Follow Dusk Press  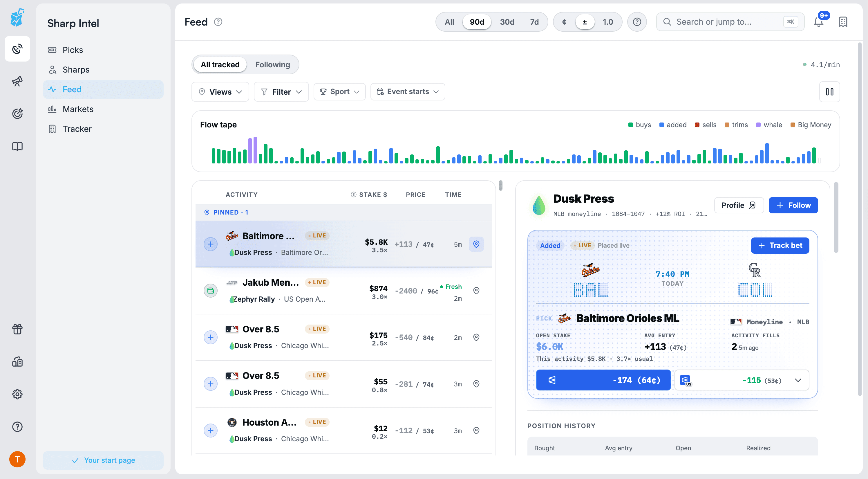(793, 205)
